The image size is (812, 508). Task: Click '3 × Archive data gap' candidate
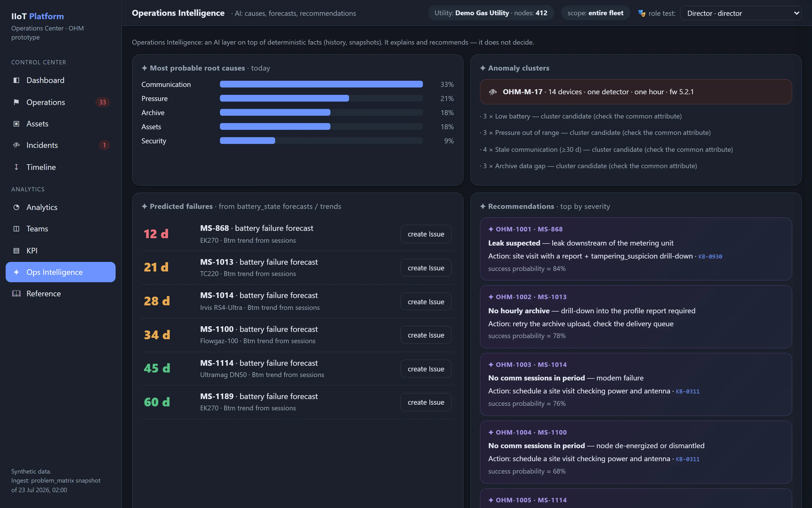pos(588,166)
